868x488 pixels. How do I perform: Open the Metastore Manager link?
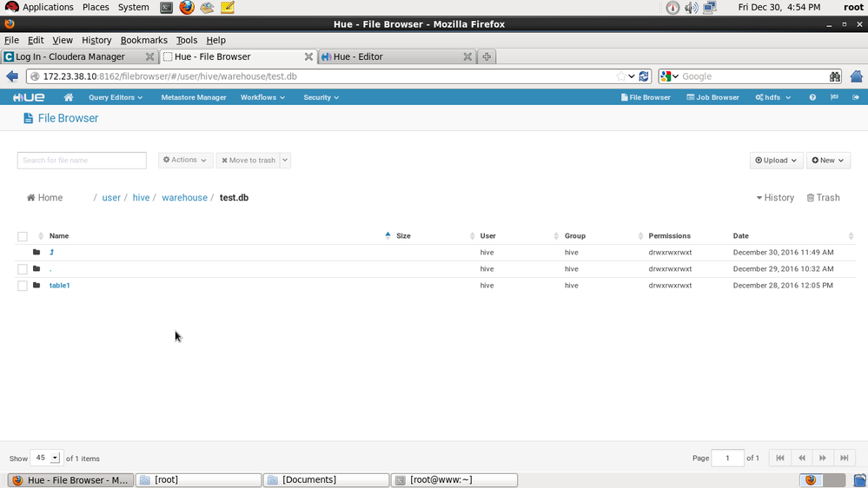click(193, 97)
